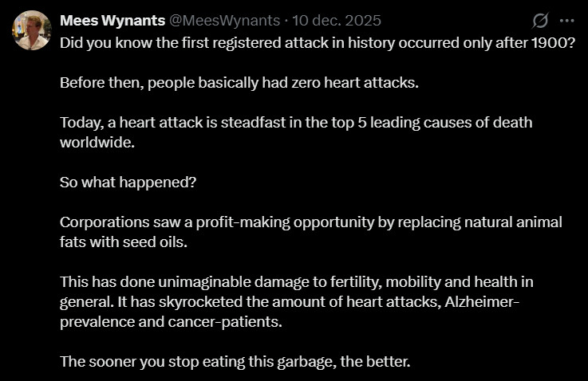Click the line starting 'Today, a heart attack'
588x381 pixels.
pyautogui.click(x=295, y=123)
